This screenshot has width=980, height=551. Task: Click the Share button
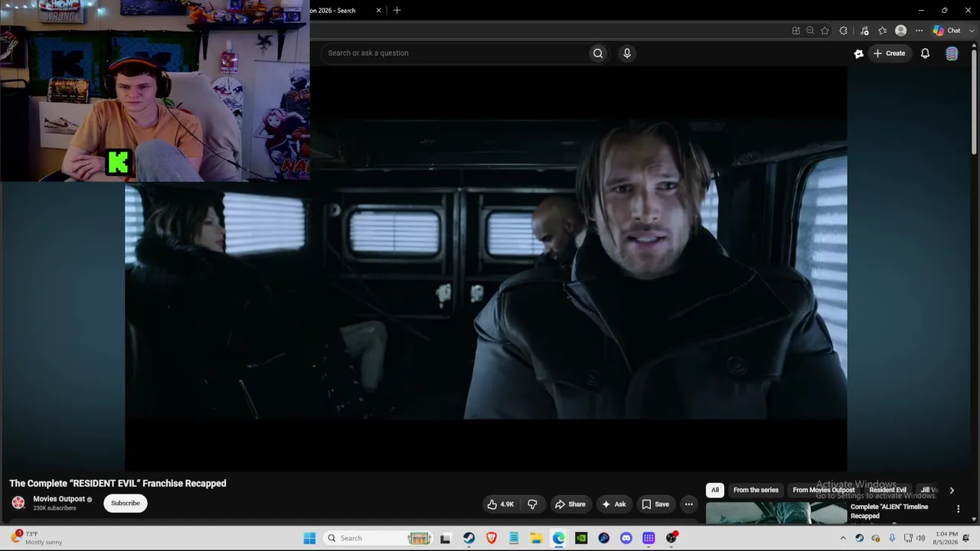pos(570,504)
